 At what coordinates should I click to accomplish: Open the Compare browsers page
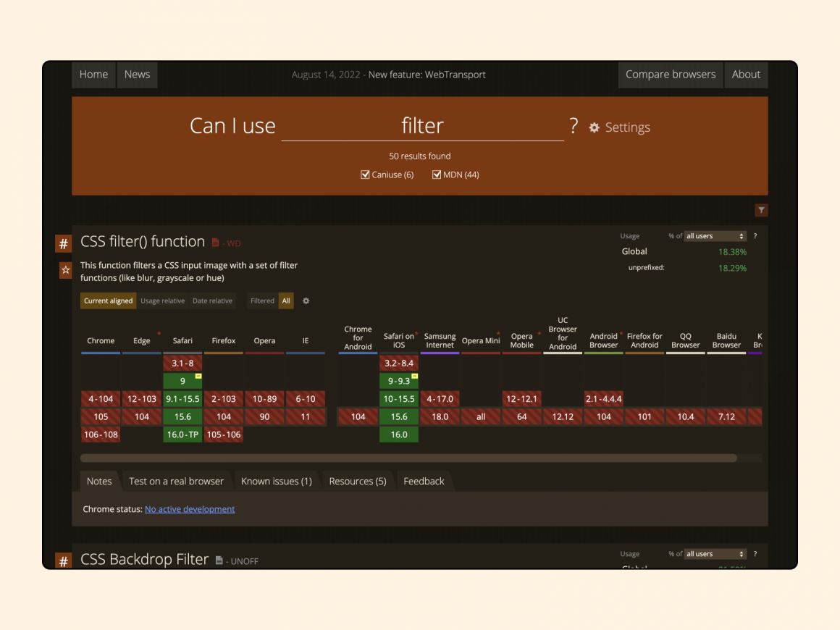(x=670, y=75)
